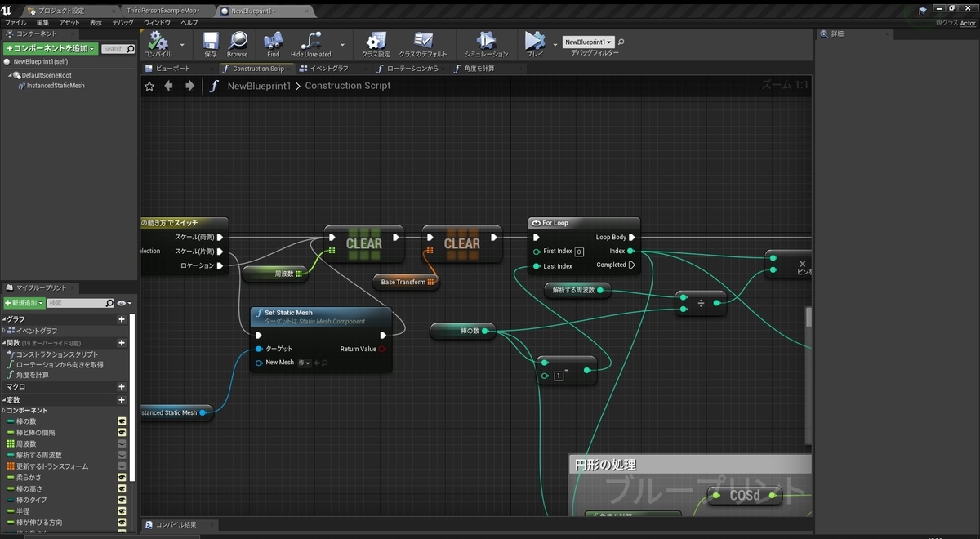Add new function with 関数 plus button
This screenshot has width=980, height=539.
click(x=122, y=343)
